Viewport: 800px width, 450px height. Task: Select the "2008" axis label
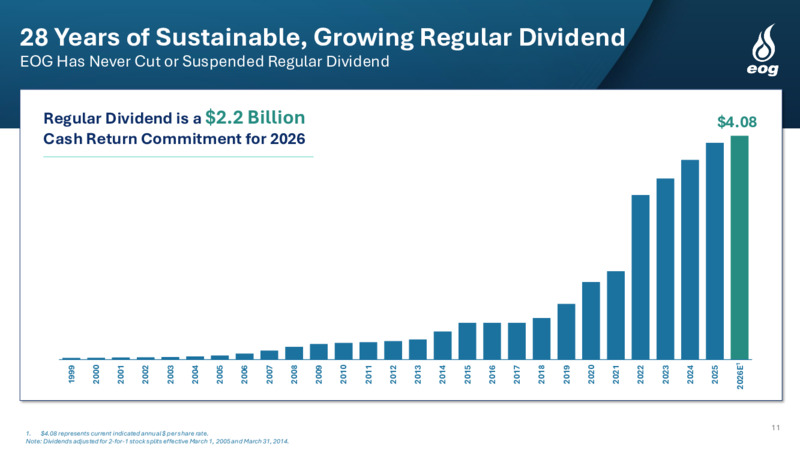pos(294,374)
